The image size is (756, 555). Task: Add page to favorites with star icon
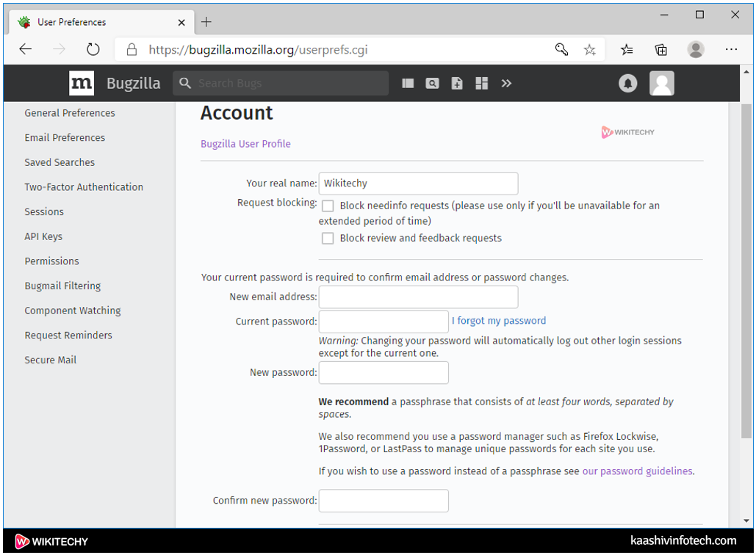pos(589,50)
